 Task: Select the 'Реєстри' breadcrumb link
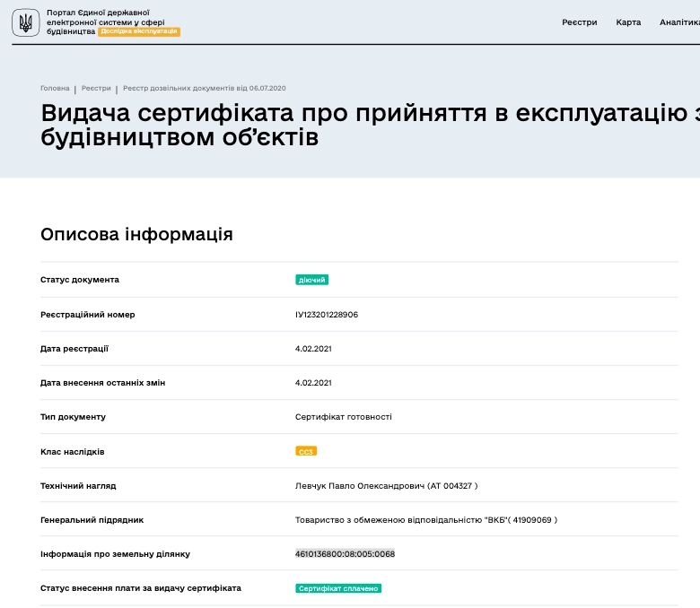[x=96, y=89]
